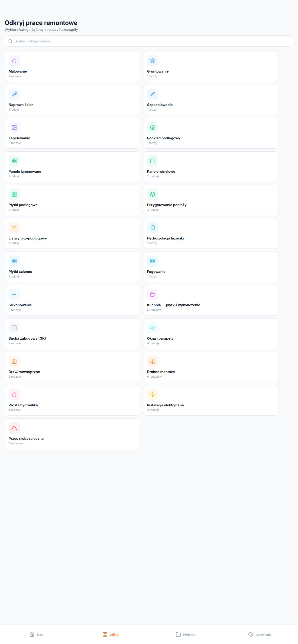Screen dimensions: 298x644
Task: Click '6 rodzajów' under Drobne montaże
Action: pyautogui.click(x=154, y=376)
